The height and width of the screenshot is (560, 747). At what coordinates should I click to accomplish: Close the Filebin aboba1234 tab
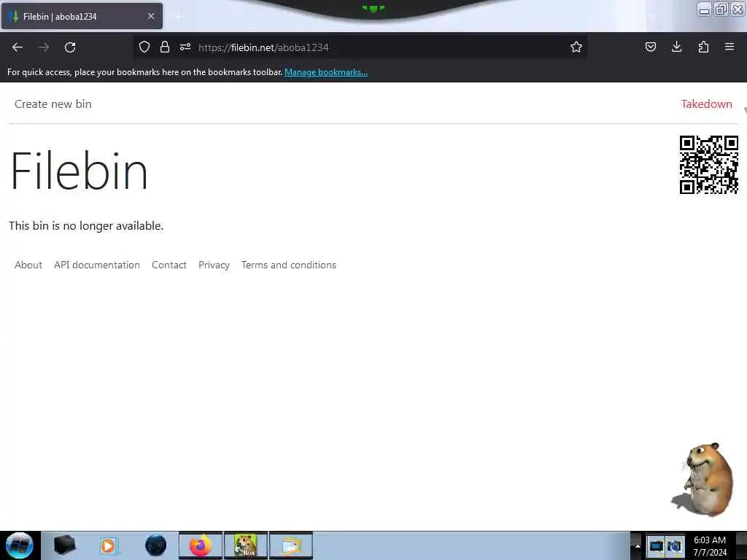[151, 16]
